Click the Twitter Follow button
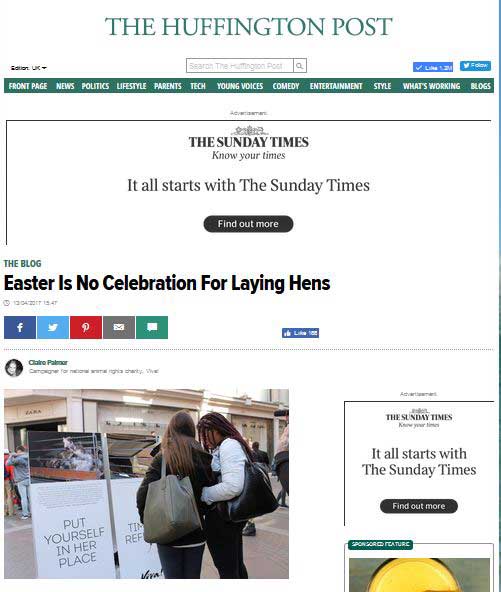This screenshot has height=592, width=501. tap(475, 66)
